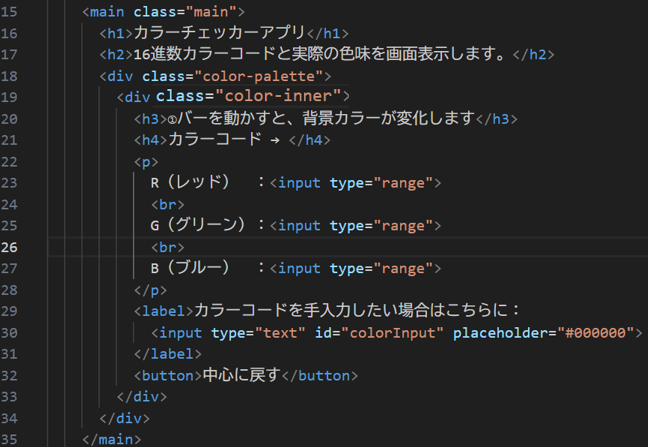Click the G（グリーン） label text
Screen dimensions: 648x447
pyautogui.click(x=198, y=225)
